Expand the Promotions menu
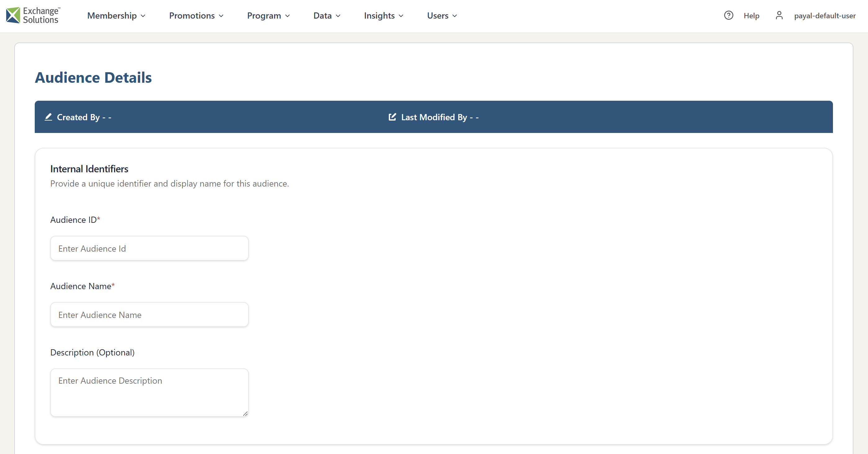 point(196,16)
